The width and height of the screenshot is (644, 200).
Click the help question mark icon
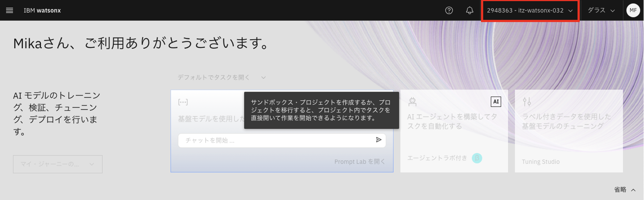[449, 10]
